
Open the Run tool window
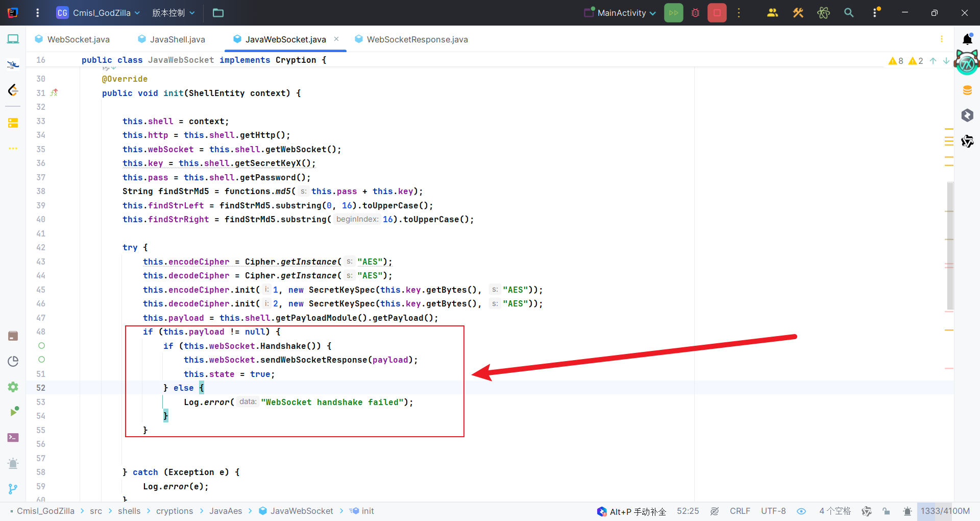pyautogui.click(x=14, y=411)
